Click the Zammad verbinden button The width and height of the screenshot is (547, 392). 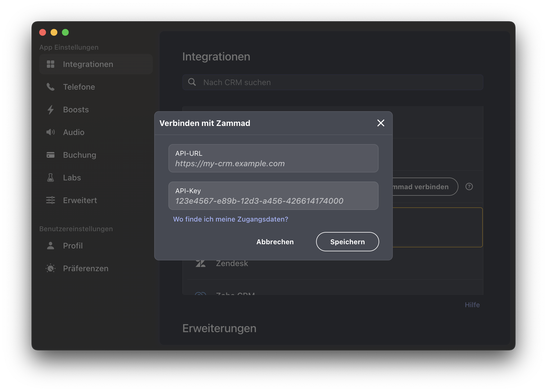tap(425, 187)
